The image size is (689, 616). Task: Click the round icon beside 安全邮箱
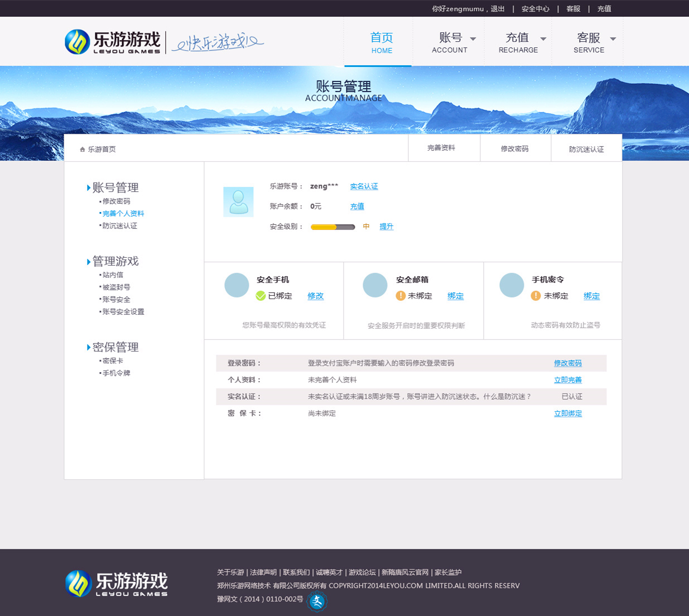point(375,285)
